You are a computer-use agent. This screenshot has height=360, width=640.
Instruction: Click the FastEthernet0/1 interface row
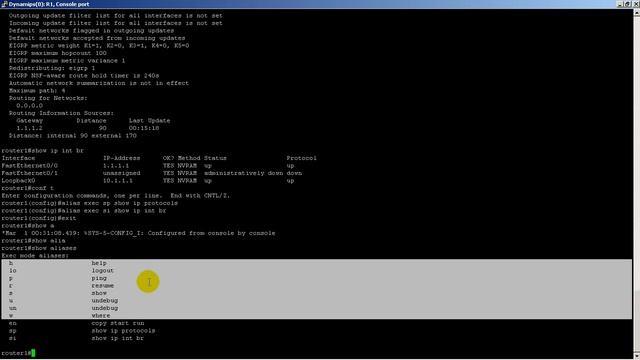152,173
